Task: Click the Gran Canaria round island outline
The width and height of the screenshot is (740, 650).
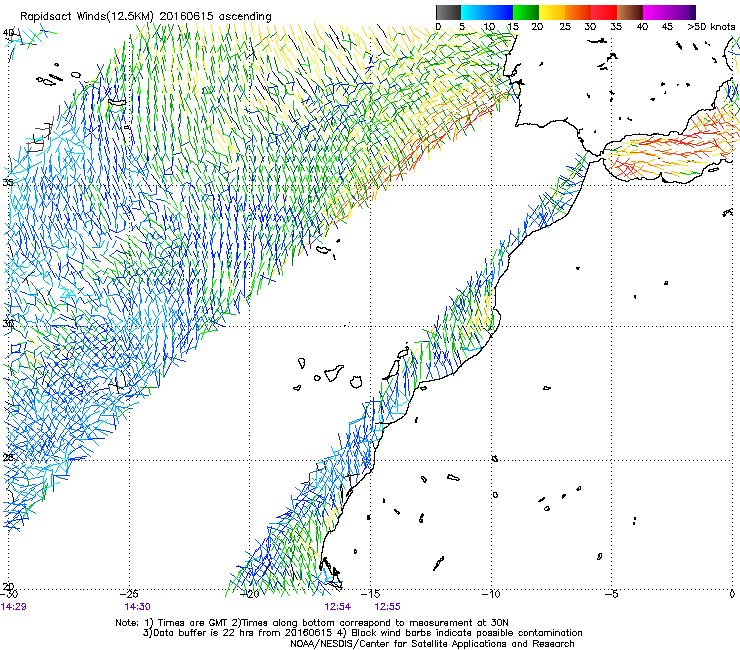Action: click(x=356, y=381)
